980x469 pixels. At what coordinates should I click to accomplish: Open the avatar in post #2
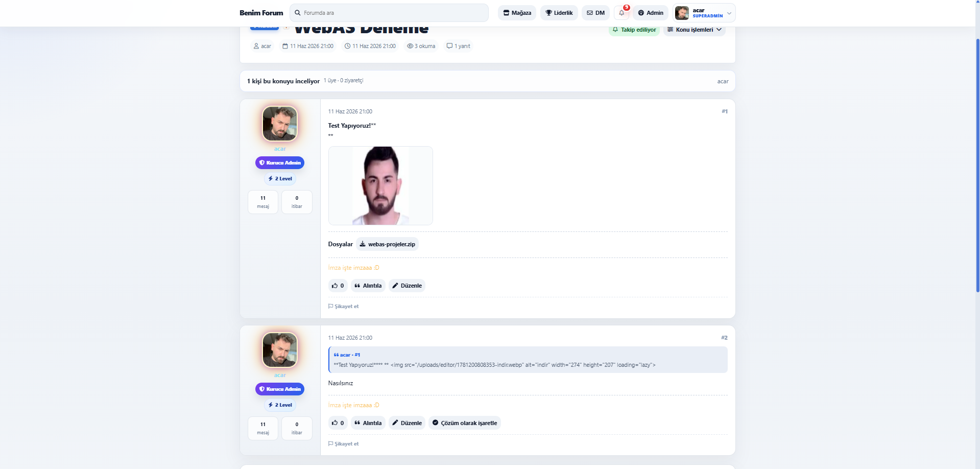coord(280,350)
